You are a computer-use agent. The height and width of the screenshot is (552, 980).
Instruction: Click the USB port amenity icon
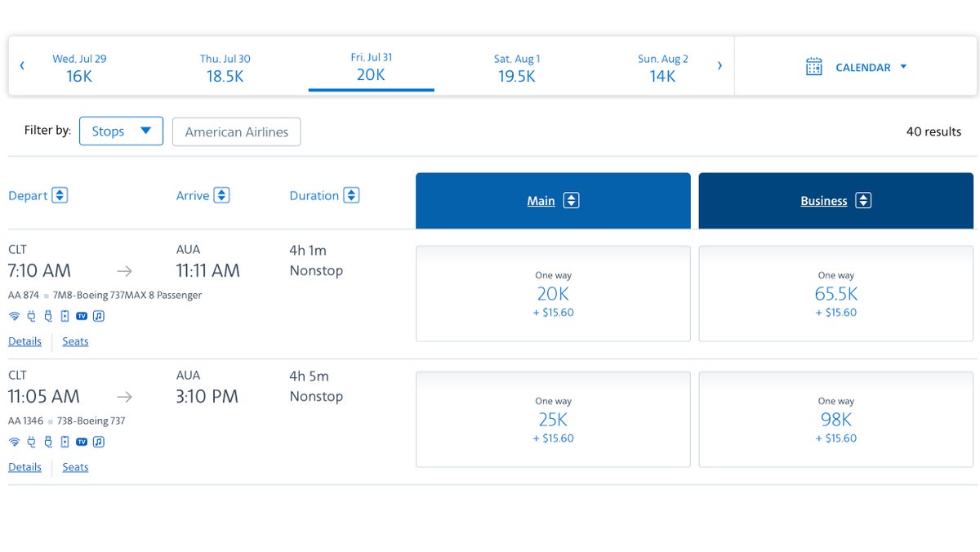(48, 316)
